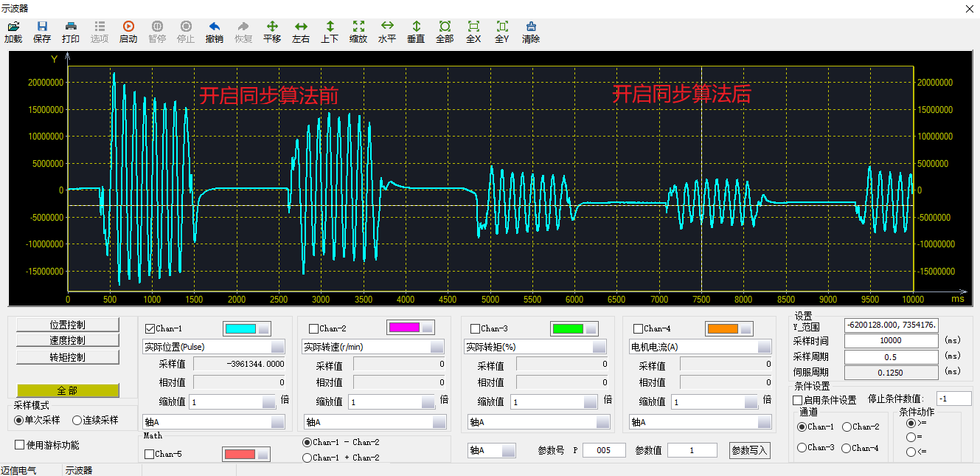Click the 参数写入 write parameter button

point(749,450)
